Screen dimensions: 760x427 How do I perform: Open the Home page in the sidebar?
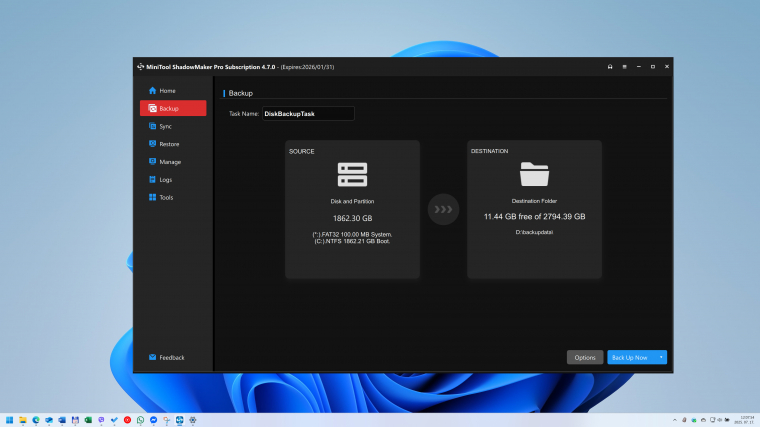(173, 91)
